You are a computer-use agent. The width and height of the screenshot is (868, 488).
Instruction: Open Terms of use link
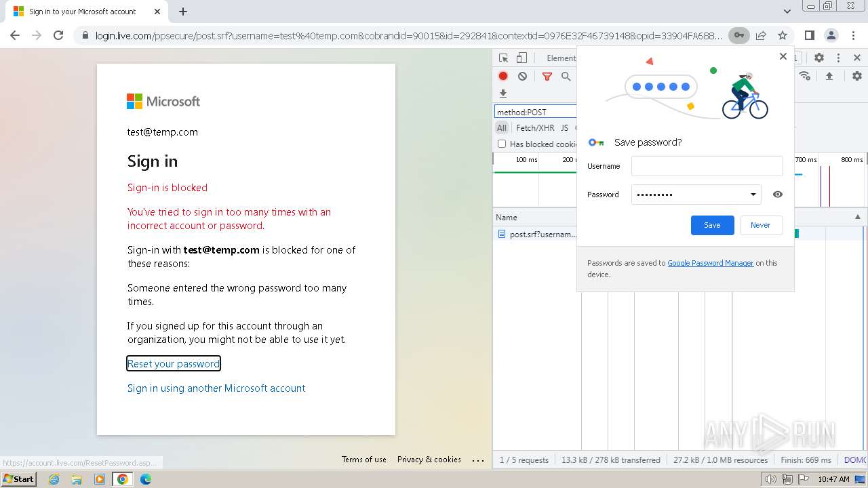(364, 460)
